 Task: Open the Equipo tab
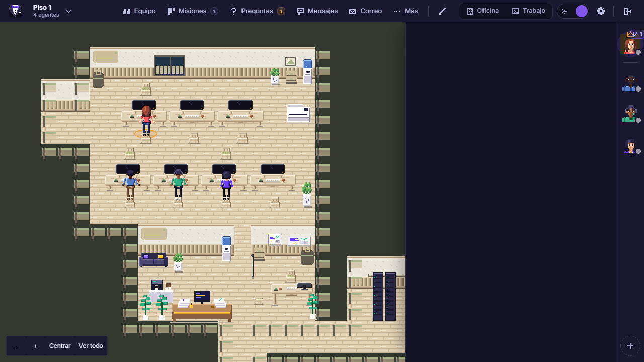[139, 11]
